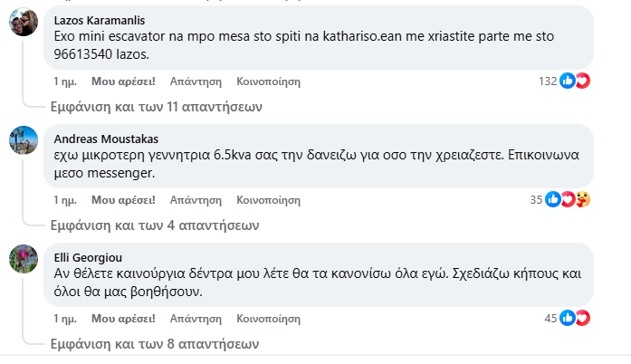Click like reaction icon on Elli comment
The width and height of the screenshot is (631, 364).
tap(568, 318)
